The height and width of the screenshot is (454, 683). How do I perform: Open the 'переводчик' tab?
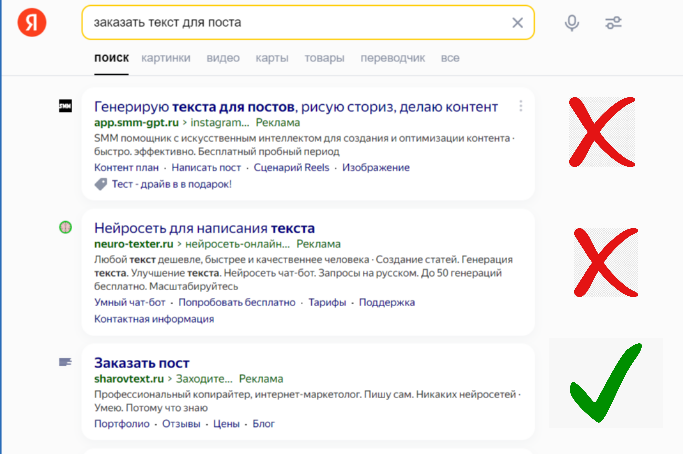392,58
